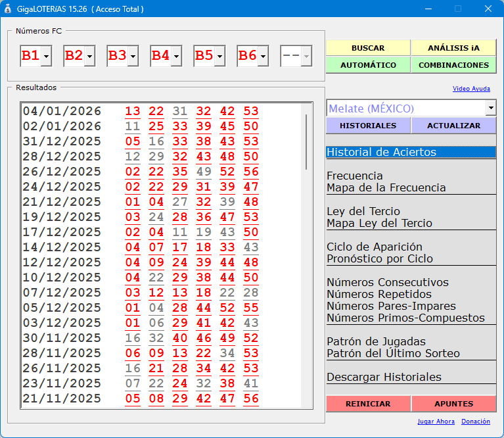Click the results list vertical scrollbar thumb
Screen dimensions: 504x438
(x=306, y=142)
